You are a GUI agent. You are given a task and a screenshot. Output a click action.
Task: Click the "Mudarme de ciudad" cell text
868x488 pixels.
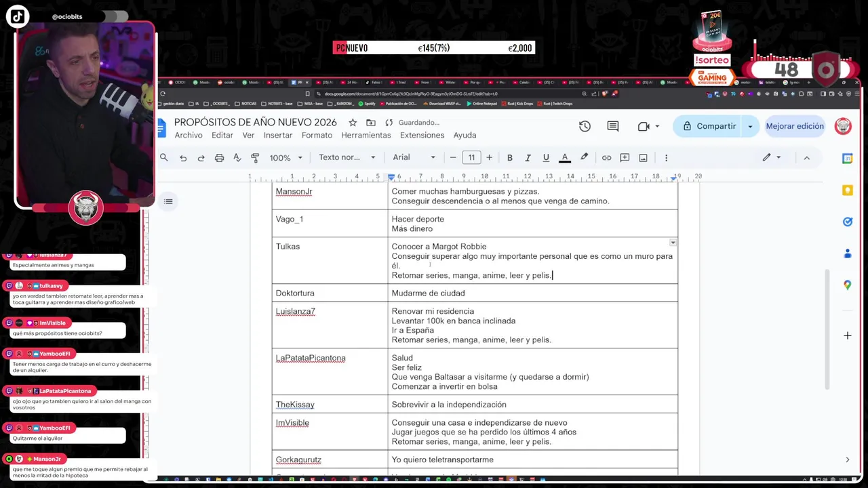[x=428, y=293]
